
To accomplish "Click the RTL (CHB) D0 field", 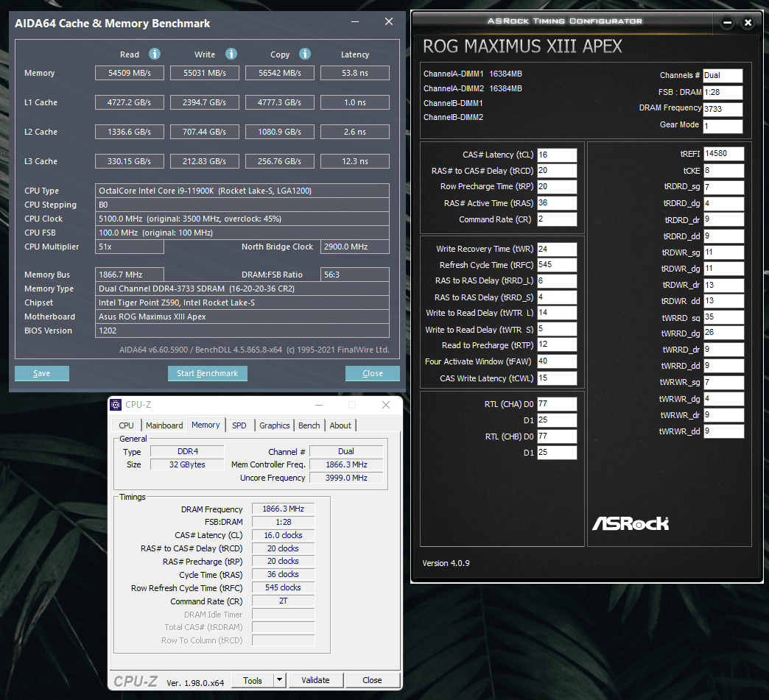I will tap(557, 436).
